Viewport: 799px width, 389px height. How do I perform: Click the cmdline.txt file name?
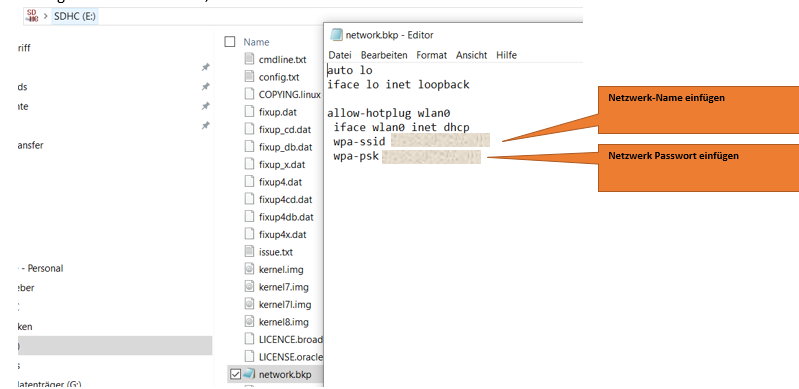282,60
